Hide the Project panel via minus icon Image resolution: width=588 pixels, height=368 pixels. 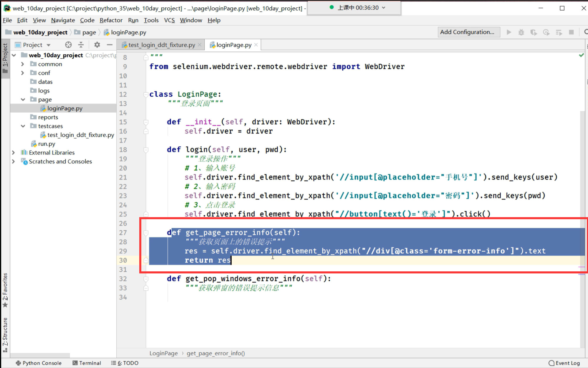click(110, 45)
